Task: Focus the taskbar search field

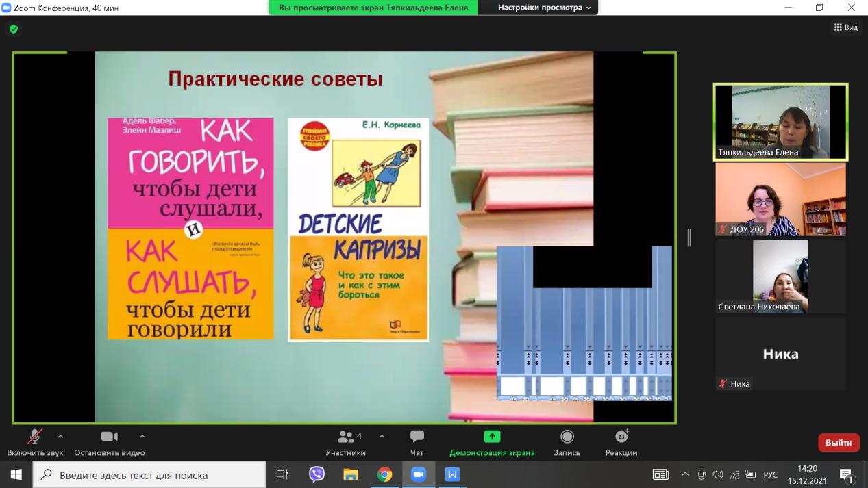Action: pos(149,474)
